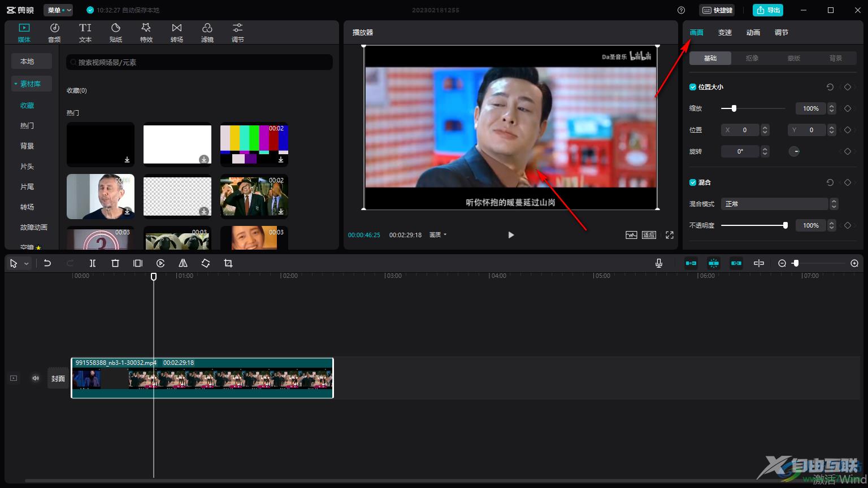Viewport: 868px width, 488px height.
Task: Adjust the scale percentage stepper
Action: pos(832,108)
